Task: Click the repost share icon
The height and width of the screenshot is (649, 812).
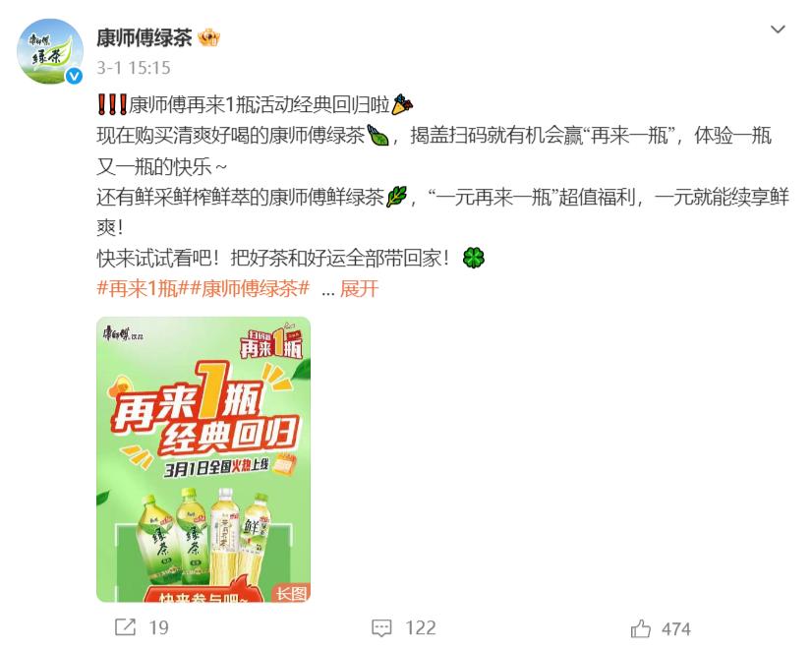Action: coord(125,627)
